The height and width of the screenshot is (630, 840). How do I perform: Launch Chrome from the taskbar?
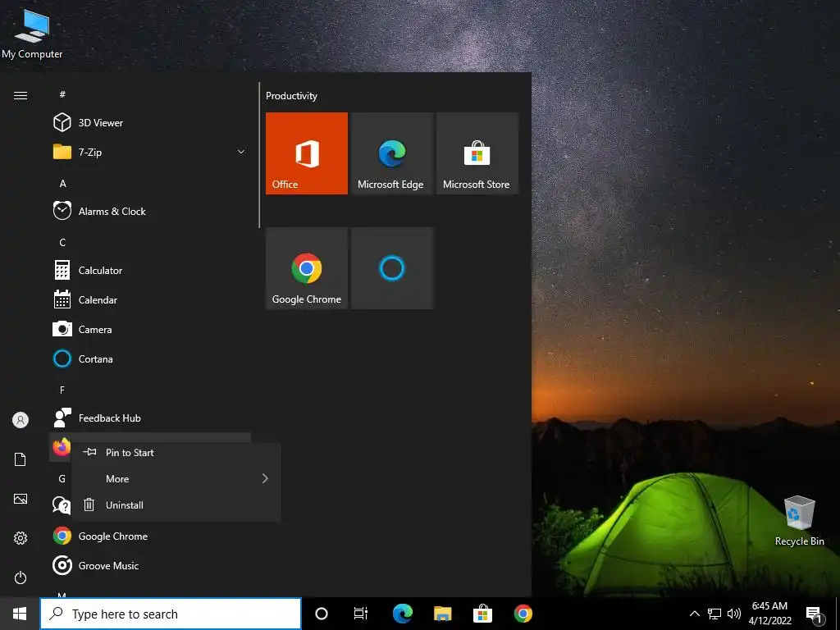pos(523,614)
